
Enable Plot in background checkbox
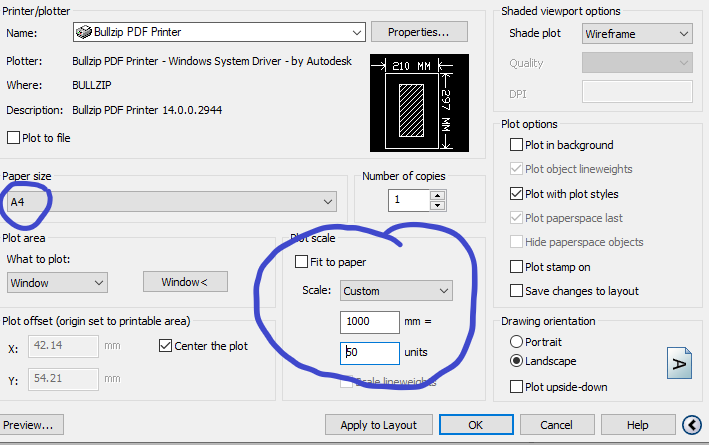(516, 145)
